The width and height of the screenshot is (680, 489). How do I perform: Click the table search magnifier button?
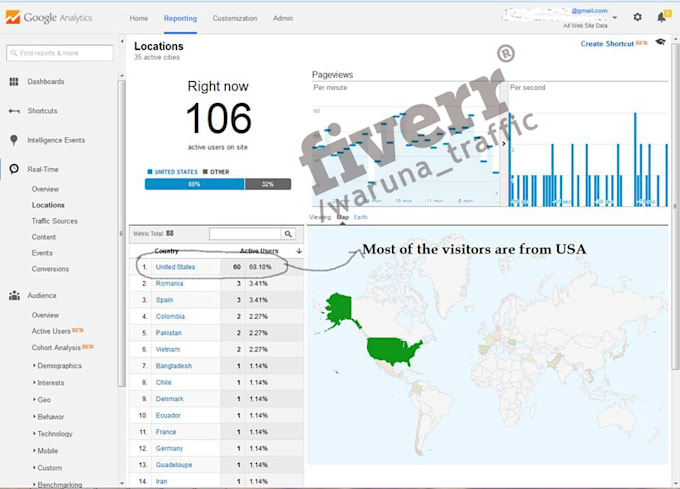click(x=288, y=234)
